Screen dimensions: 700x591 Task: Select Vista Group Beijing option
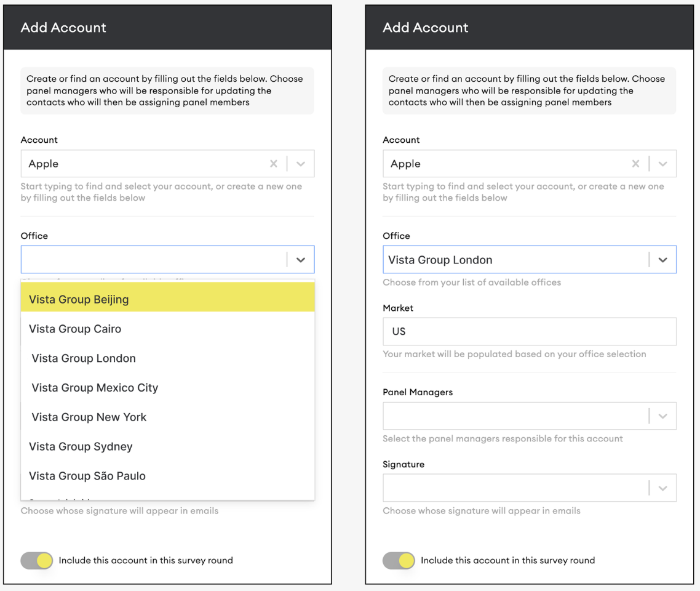[168, 297]
